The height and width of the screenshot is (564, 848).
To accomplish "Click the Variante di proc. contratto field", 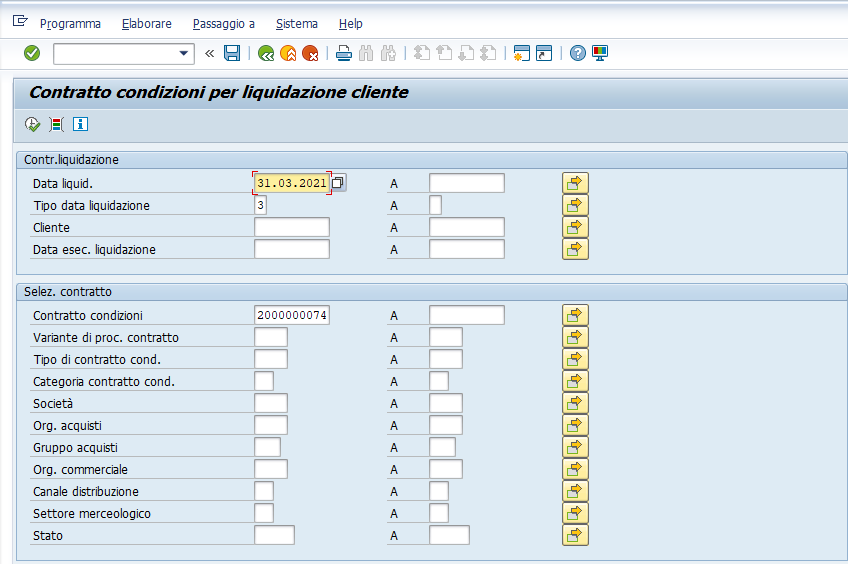I will (x=271, y=337).
